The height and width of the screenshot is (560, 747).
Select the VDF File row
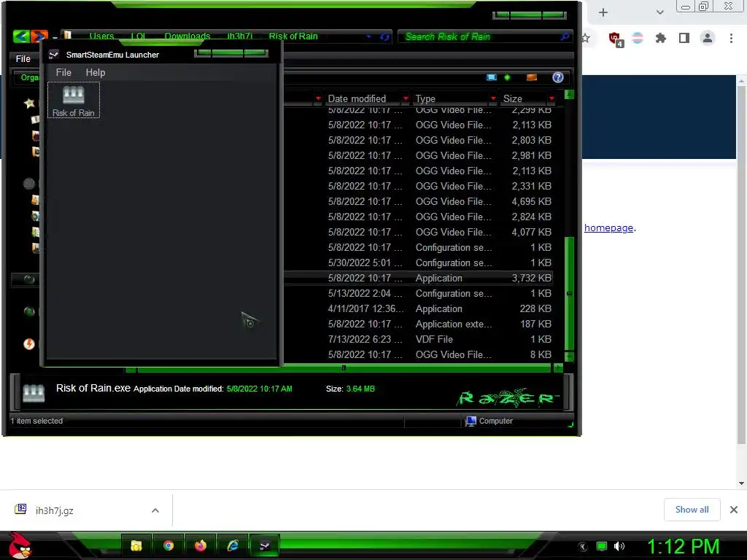(x=418, y=339)
